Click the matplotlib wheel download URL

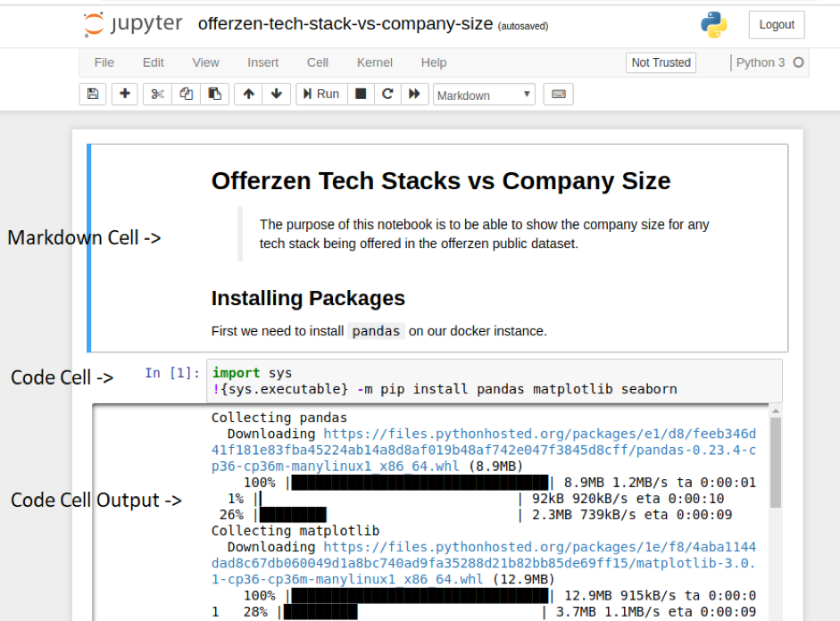[x=483, y=563]
